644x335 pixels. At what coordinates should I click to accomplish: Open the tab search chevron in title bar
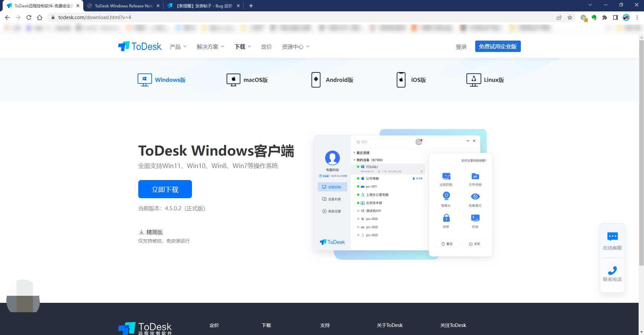click(x=590, y=5)
